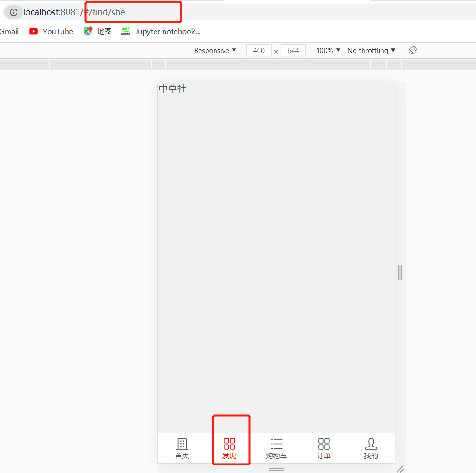Open the 地图 maps bookmark icon
The image size is (476, 473).
pyautogui.click(x=88, y=31)
